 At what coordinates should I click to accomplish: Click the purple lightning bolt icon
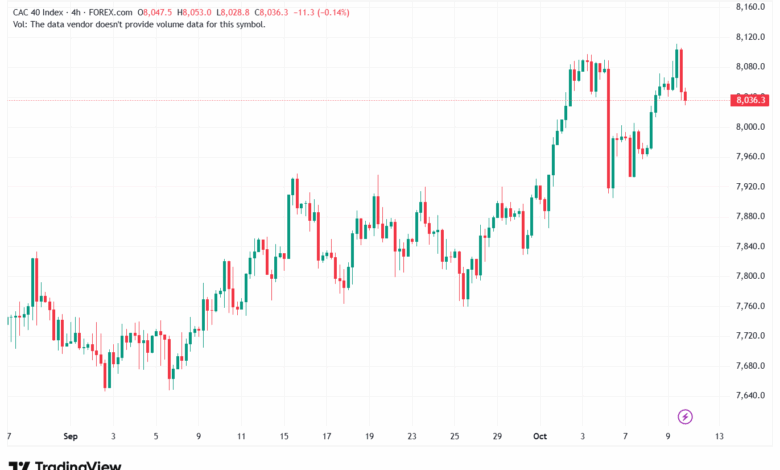point(686,416)
